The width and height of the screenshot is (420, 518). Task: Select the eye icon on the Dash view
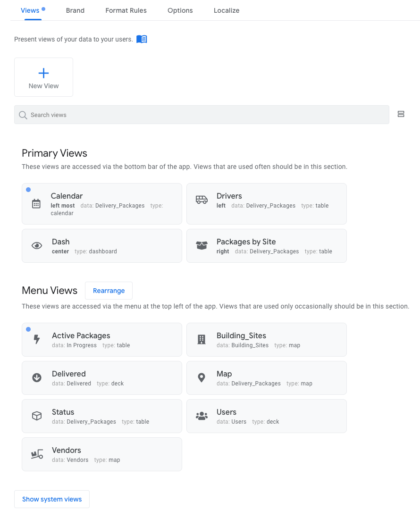[x=37, y=245]
